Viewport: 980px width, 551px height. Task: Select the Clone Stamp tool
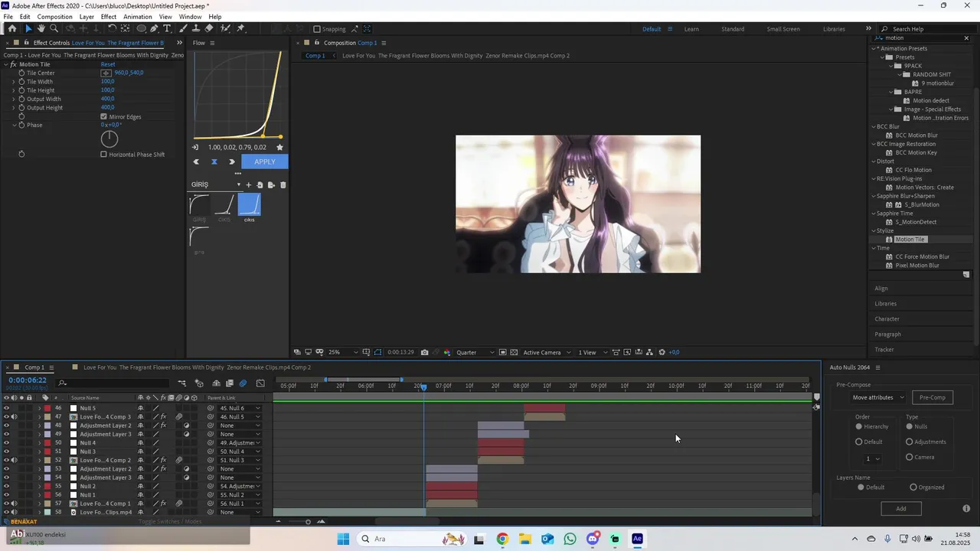(196, 29)
